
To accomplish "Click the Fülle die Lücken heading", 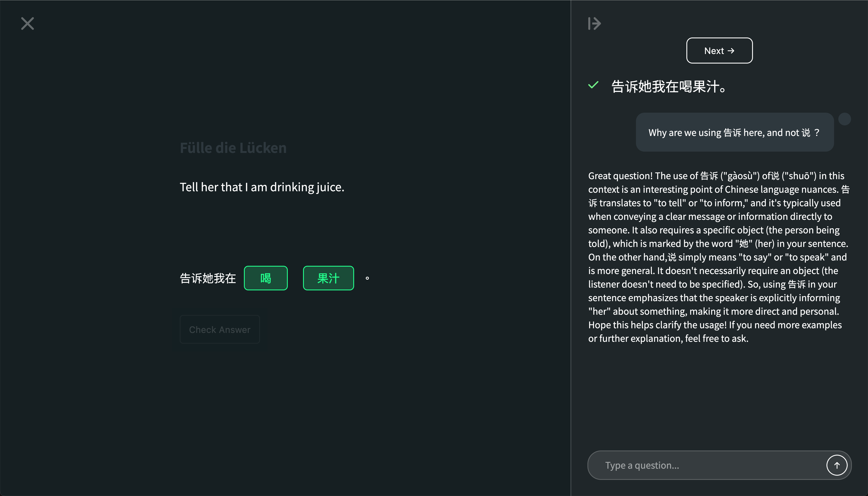I will click(x=233, y=148).
